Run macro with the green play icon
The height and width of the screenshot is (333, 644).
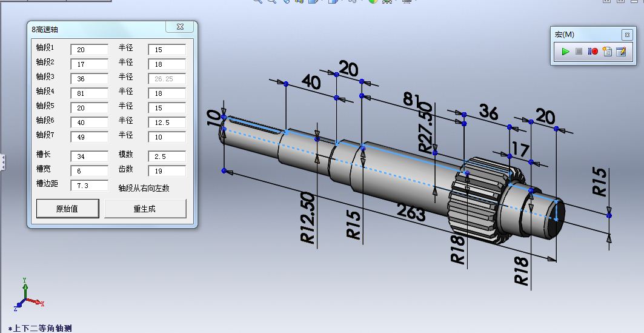point(565,52)
